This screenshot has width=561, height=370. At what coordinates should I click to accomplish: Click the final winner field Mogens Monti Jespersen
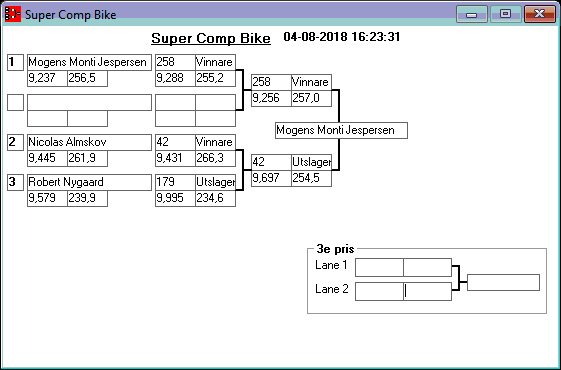(341, 130)
